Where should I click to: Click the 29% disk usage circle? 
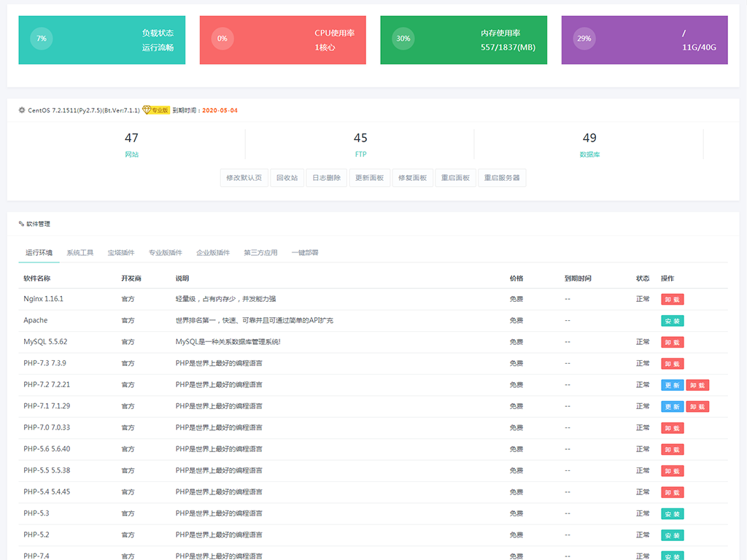(x=584, y=39)
